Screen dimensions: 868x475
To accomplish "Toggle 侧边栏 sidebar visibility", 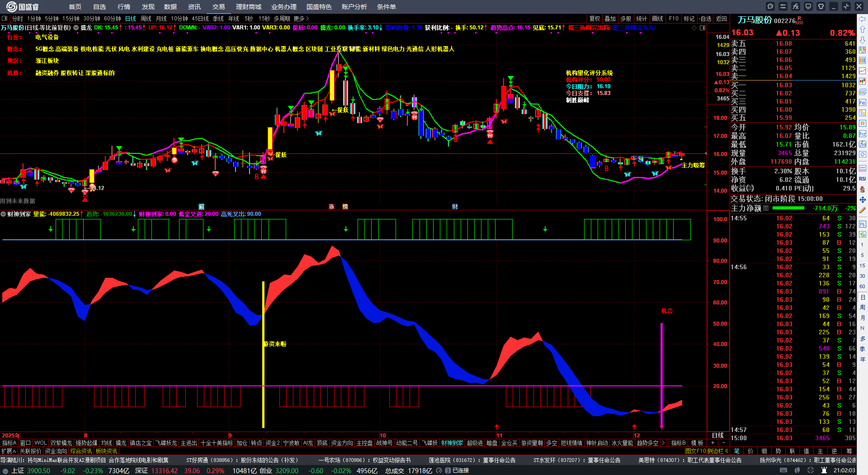I will click(718, 451).
